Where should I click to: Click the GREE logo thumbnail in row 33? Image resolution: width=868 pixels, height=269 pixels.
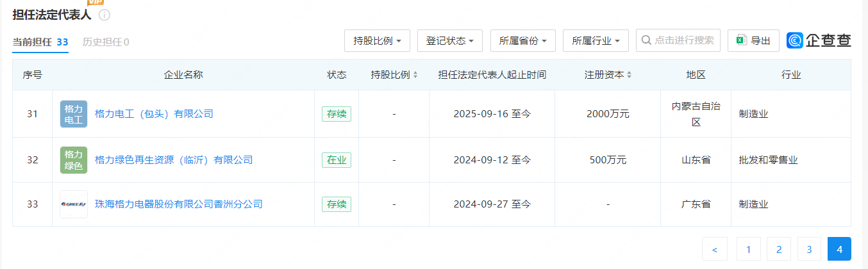click(x=74, y=204)
